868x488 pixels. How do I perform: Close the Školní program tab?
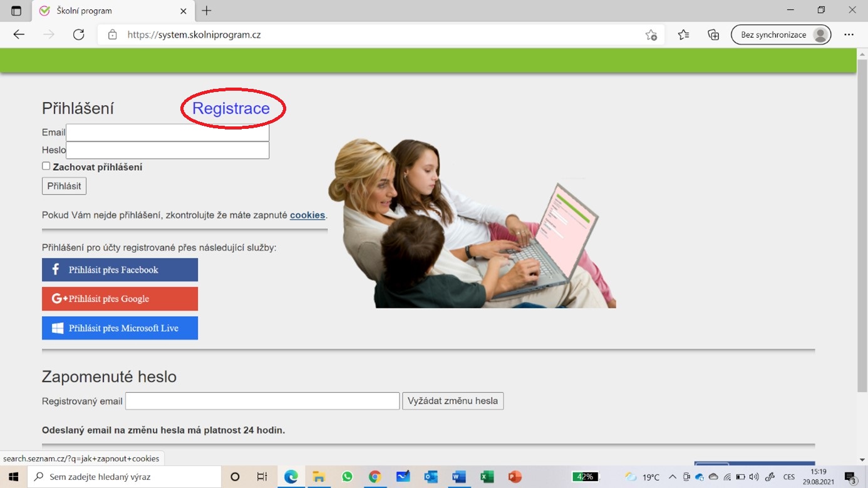[x=183, y=11]
